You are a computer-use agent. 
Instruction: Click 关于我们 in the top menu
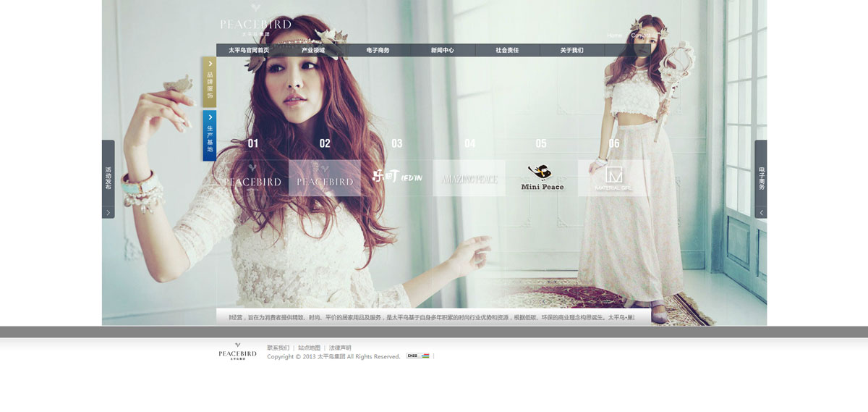(571, 51)
